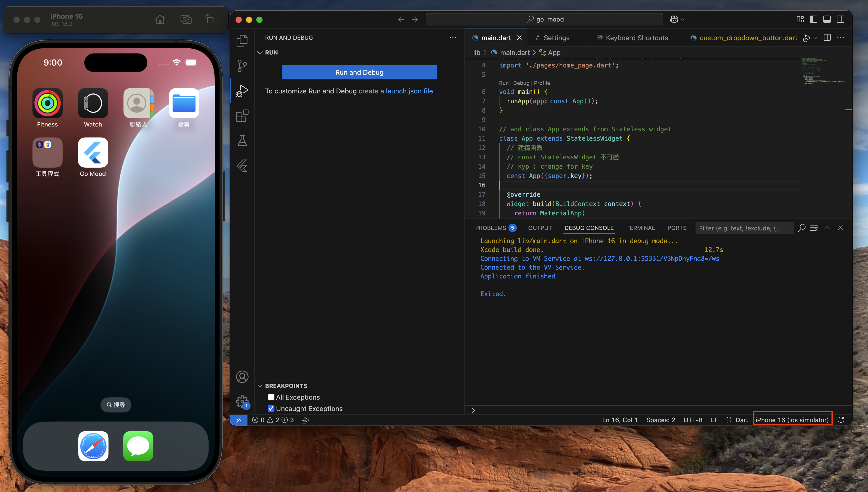The height and width of the screenshot is (492, 868).
Task: Open the Flutter sidebar view
Action: click(242, 166)
